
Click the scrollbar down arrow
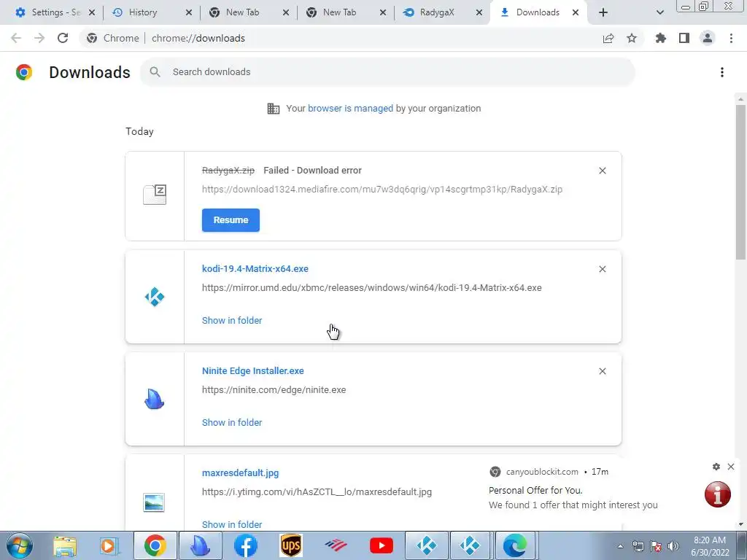coord(740,524)
